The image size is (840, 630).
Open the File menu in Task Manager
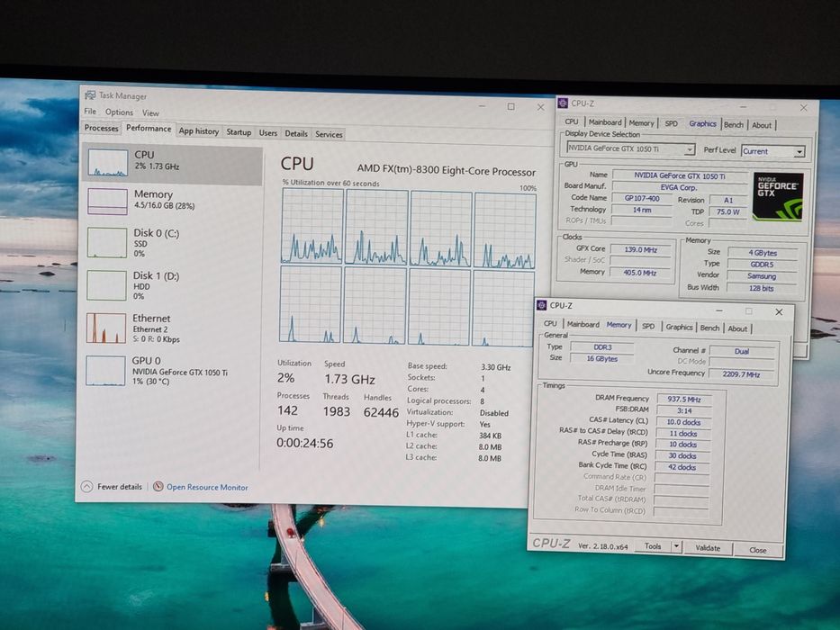[x=90, y=112]
